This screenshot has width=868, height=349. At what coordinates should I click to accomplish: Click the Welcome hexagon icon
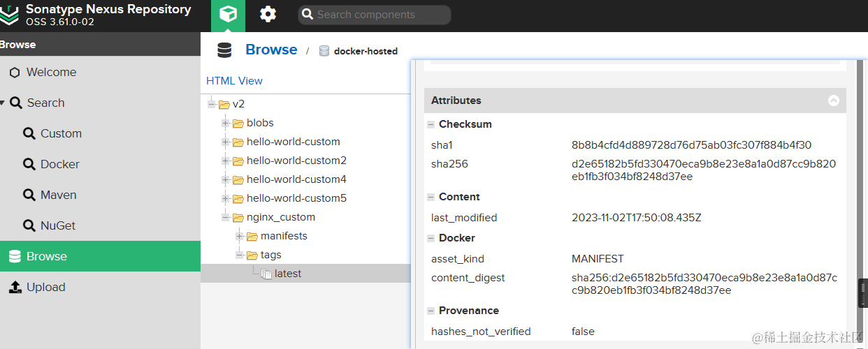(x=15, y=73)
